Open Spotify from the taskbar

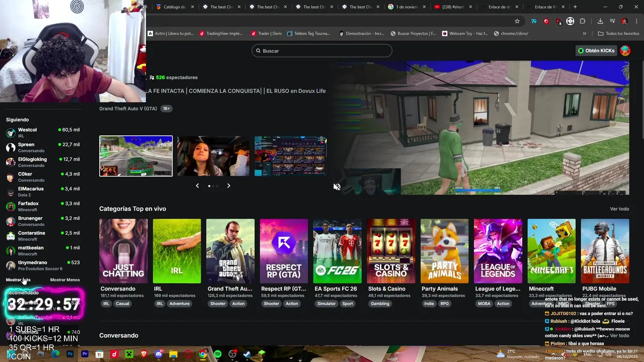[217, 354]
